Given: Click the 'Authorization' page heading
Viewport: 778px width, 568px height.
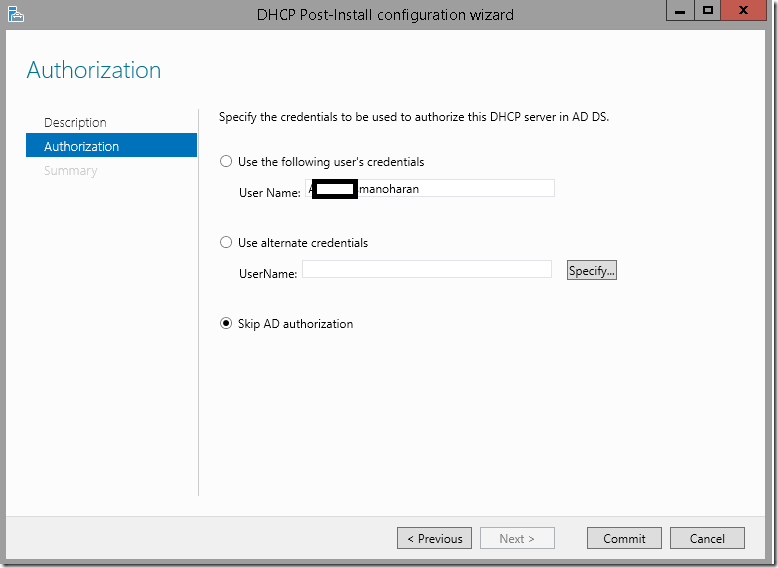Looking at the screenshot, I should [94, 70].
